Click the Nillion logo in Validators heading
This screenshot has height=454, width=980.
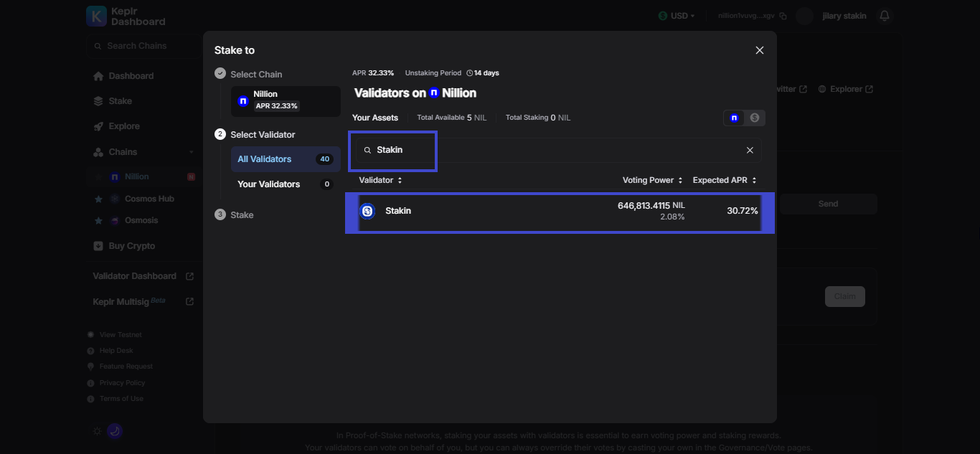click(x=434, y=93)
